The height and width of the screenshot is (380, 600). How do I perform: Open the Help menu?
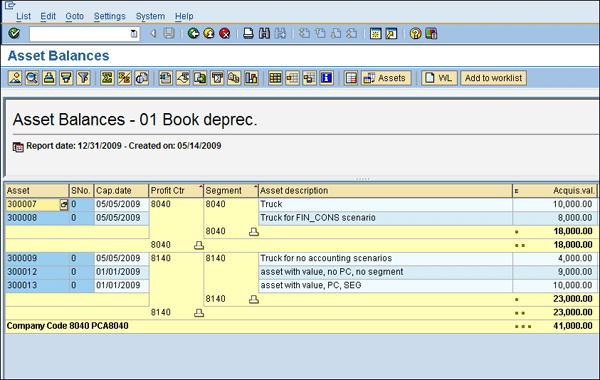[x=184, y=16]
